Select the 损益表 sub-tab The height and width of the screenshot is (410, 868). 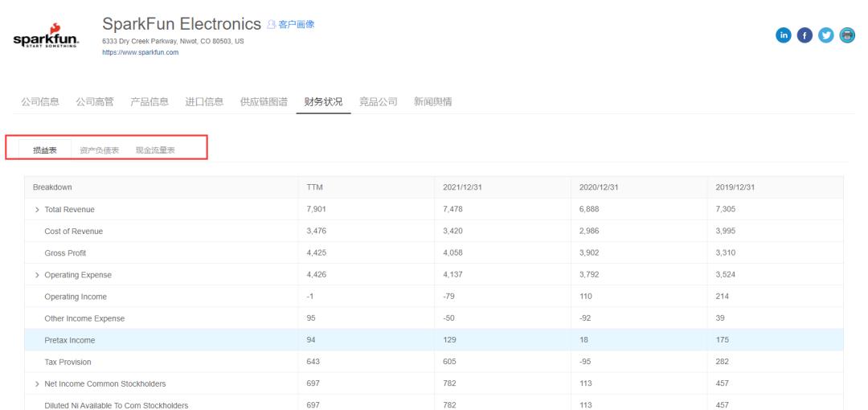[45, 150]
